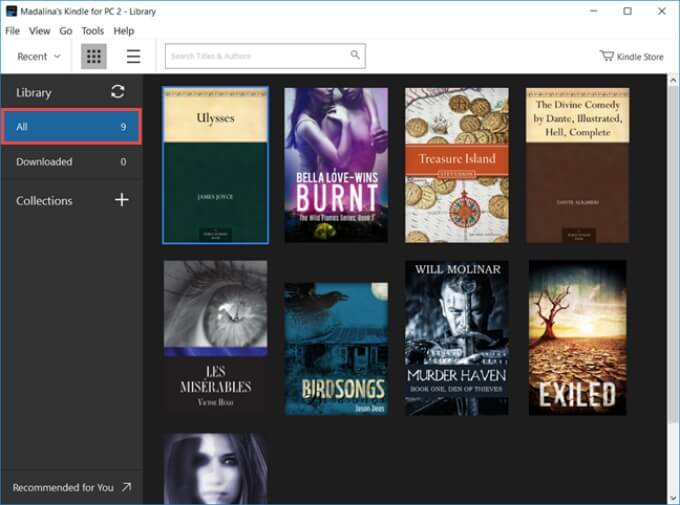Viewport: 680px width, 505px height.
Task: Click the search magnifier icon
Action: click(x=355, y=55)
